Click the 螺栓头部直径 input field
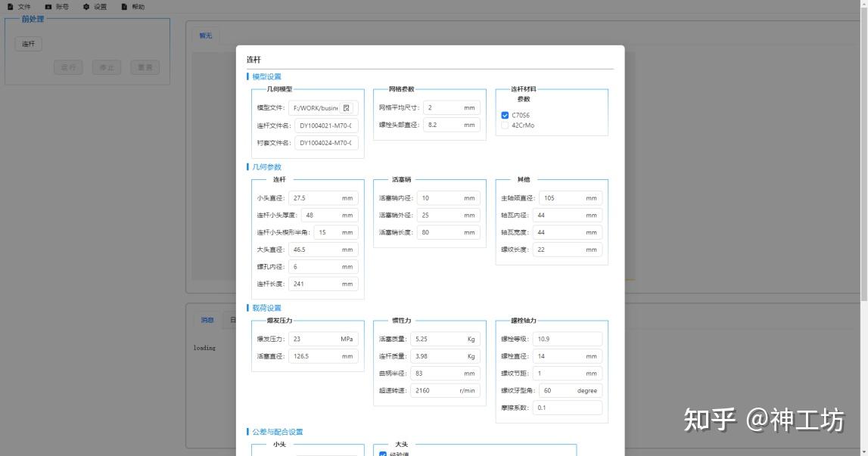This screenshot has width=868, height=456. [x=451, y=125]
